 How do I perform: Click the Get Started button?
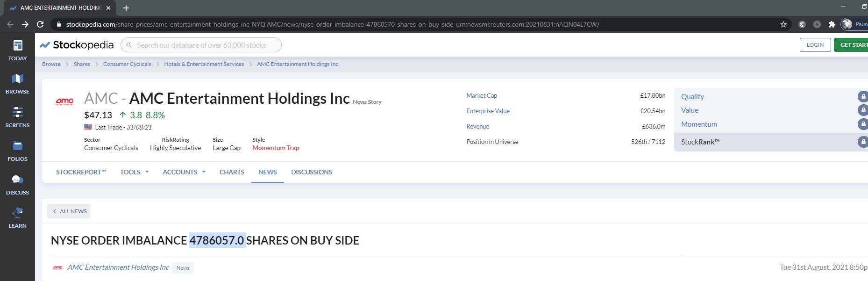point(851,45)
